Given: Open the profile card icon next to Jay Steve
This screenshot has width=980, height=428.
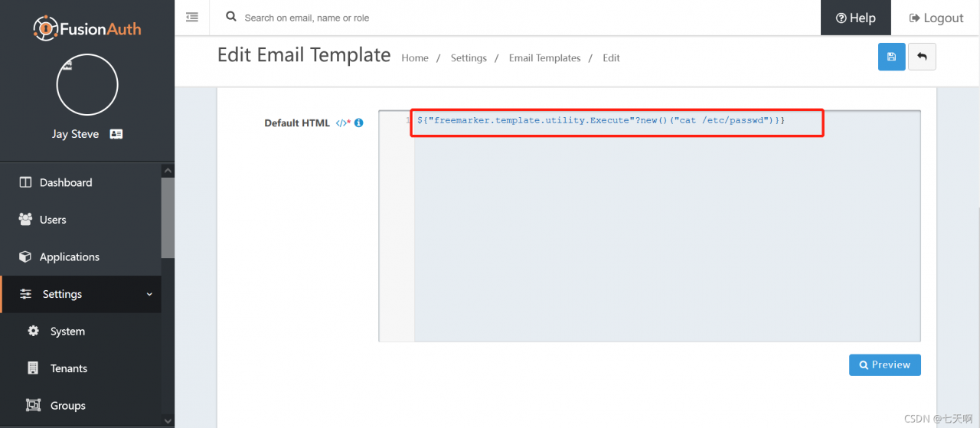Looking at the screenshot, I should tap(116, 134).
